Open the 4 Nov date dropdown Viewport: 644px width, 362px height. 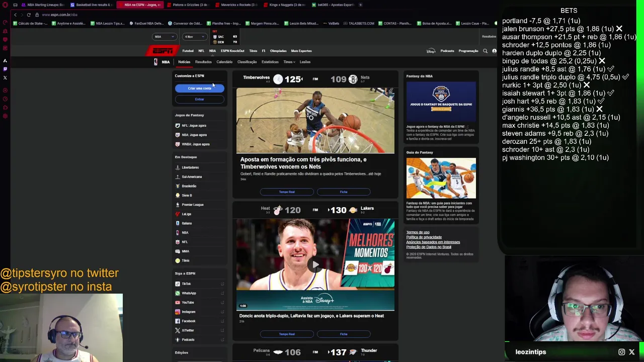click(194, 37)
